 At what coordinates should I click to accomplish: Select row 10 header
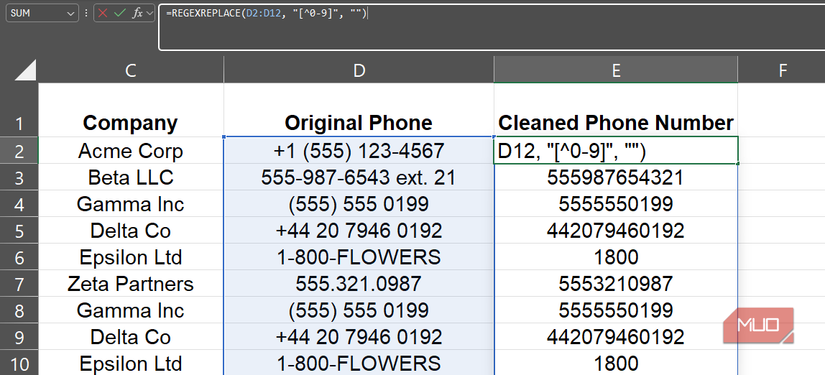(19, 363)
